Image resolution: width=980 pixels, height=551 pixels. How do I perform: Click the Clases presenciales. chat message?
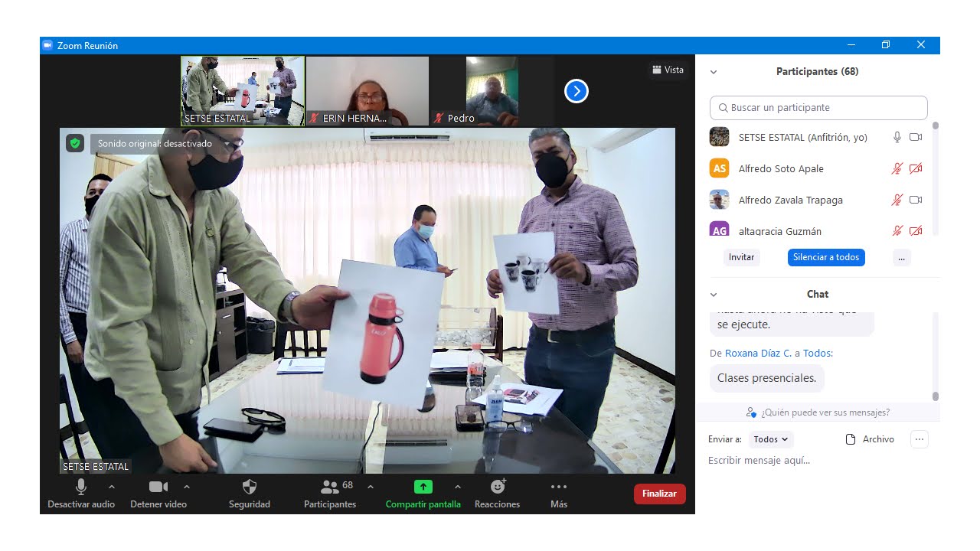(766, 378)
